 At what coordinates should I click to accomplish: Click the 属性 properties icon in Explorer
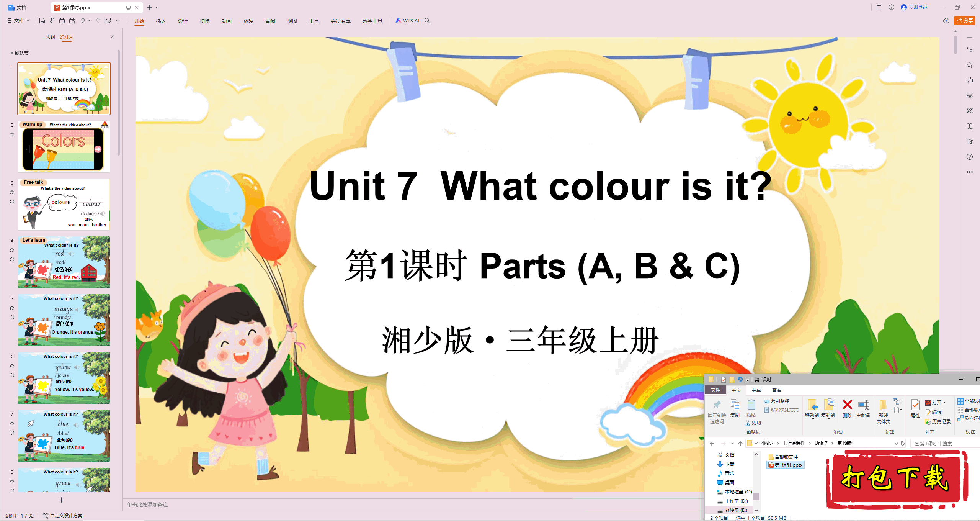(915, 405)
